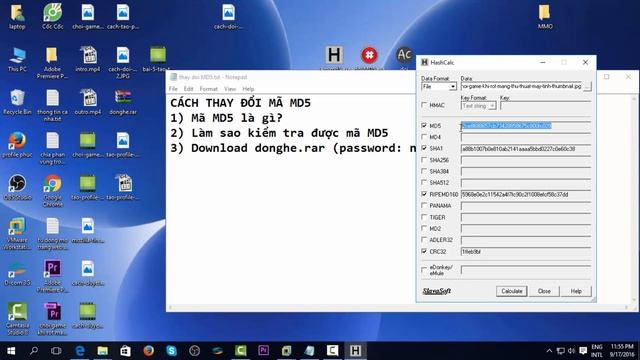The height and width of the screenshot is (360, 640).
Task: Launch OBS Studio from the desktop
Action: pos(17,187)
